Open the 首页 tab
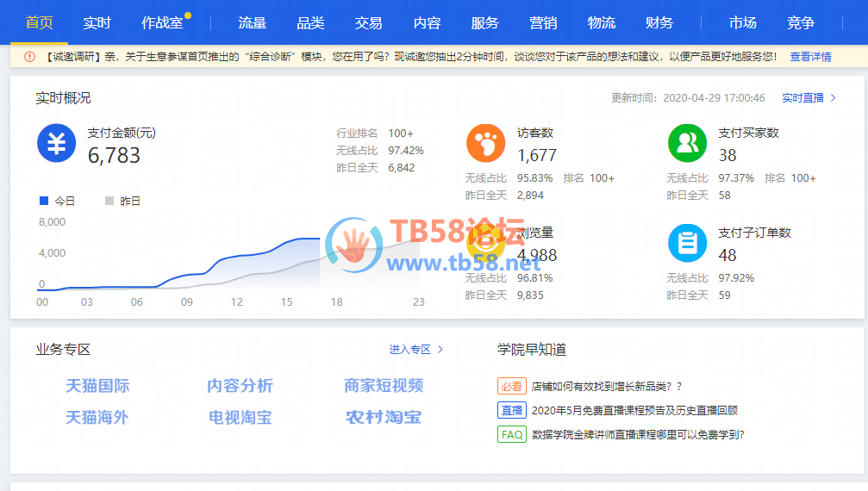 click(x=40, y=22)
